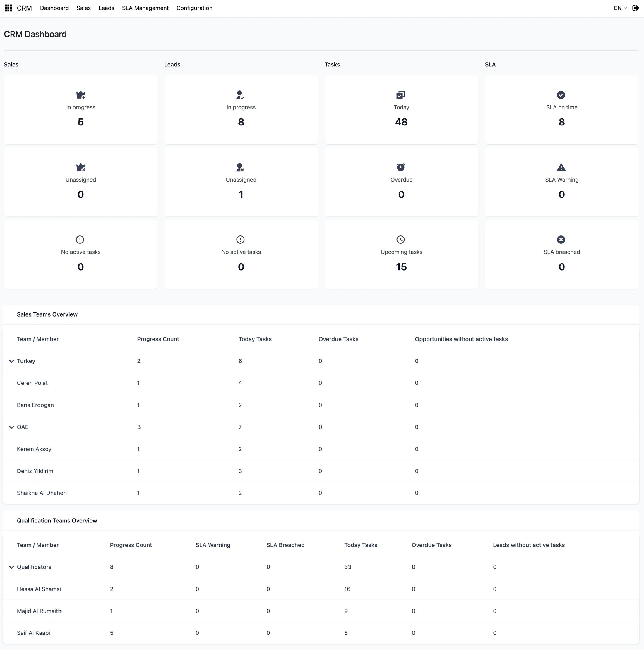The image size is (644, 650).
Task: Select the Hessa Al Shamsi row name
Action: tap(39, 589)
